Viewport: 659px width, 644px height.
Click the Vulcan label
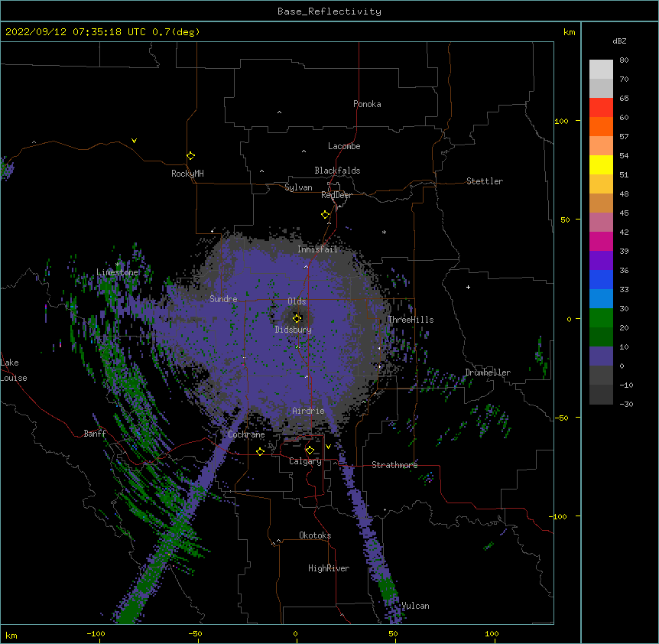415,606
